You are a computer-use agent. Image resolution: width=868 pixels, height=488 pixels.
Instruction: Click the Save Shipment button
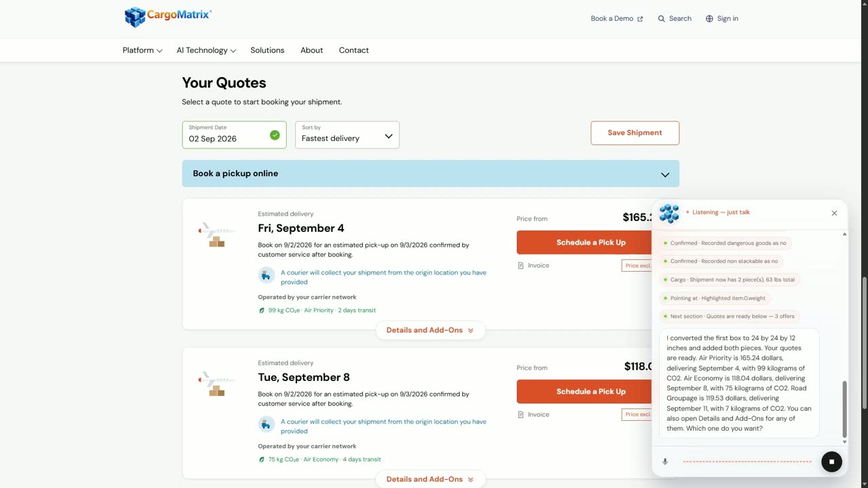pyautogui.click(x=635, y=133)
